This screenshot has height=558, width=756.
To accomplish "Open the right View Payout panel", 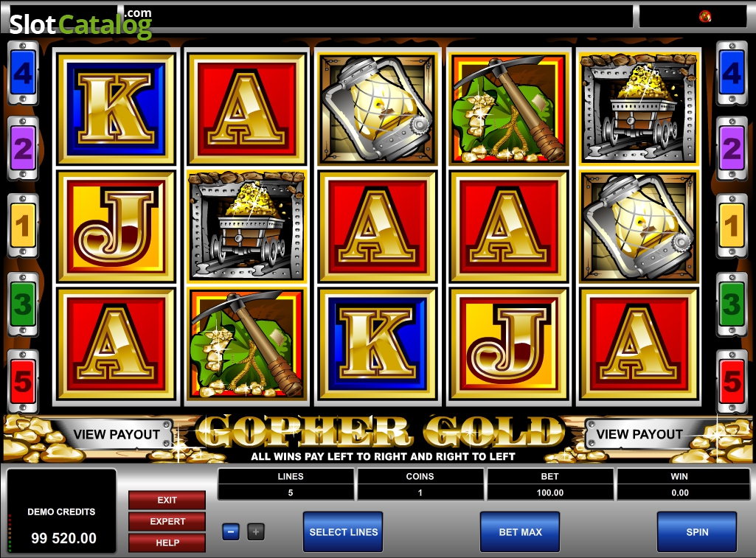I will click(x=639, y=434).
